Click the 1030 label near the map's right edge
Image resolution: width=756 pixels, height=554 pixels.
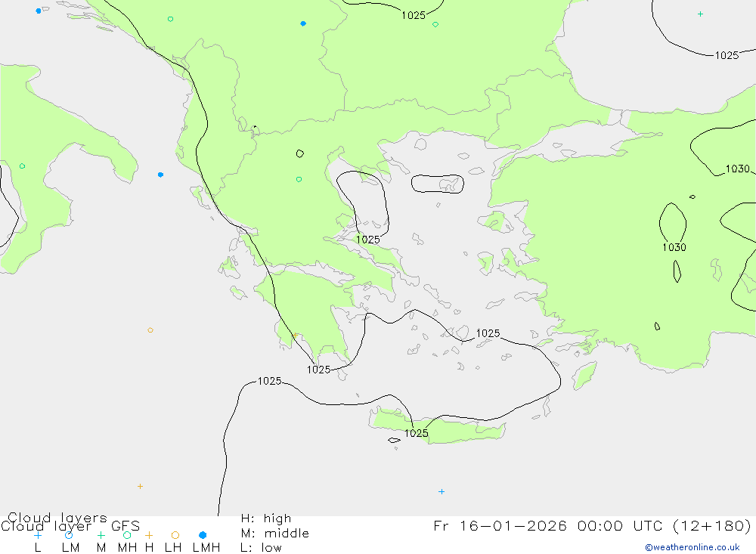[738, 169]
